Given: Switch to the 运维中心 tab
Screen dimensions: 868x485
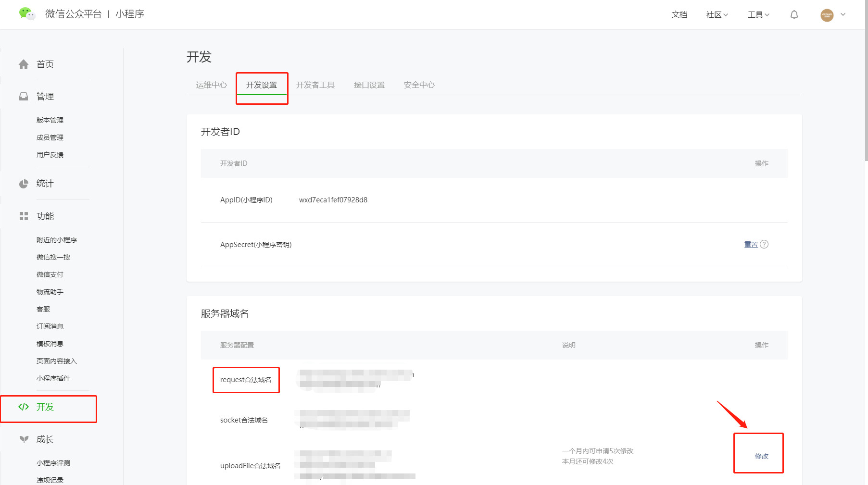Looking at the screenshot, I should (211, 85).
